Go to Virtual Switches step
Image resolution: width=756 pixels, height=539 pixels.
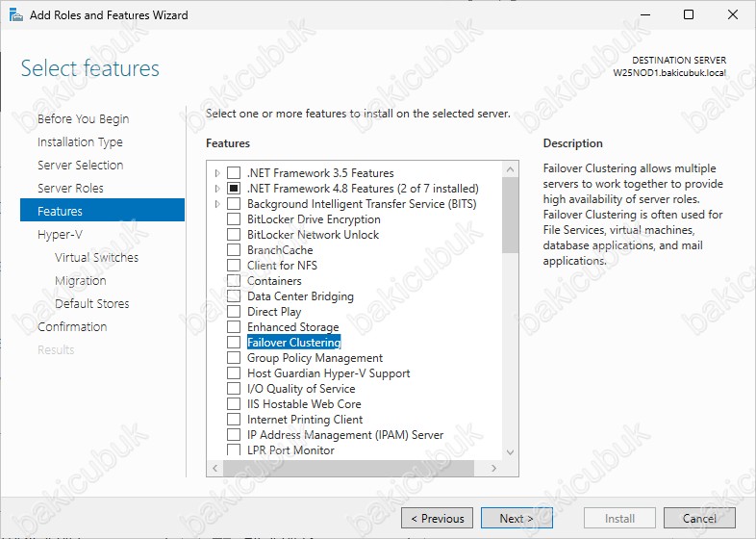point(96,257)
